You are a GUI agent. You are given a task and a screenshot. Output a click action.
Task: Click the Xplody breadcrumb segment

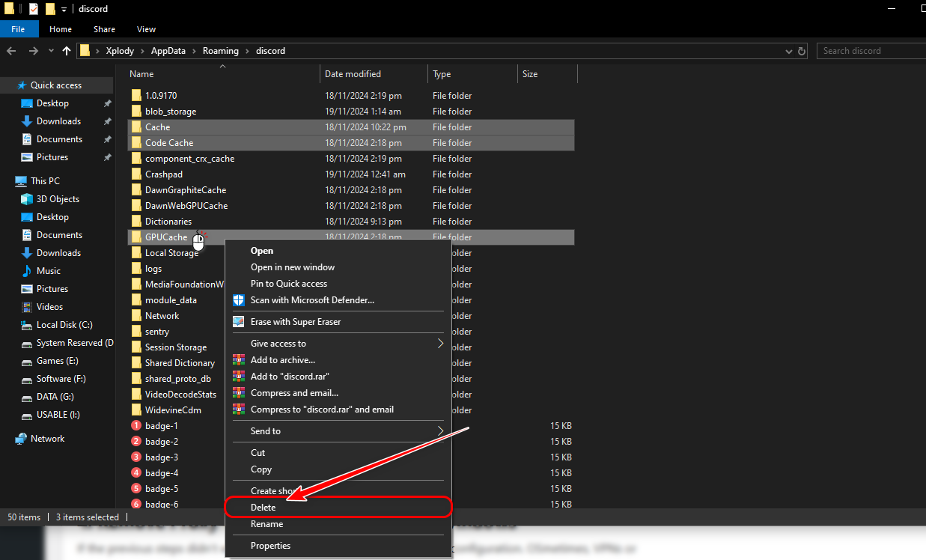click(x=120, y=51)
